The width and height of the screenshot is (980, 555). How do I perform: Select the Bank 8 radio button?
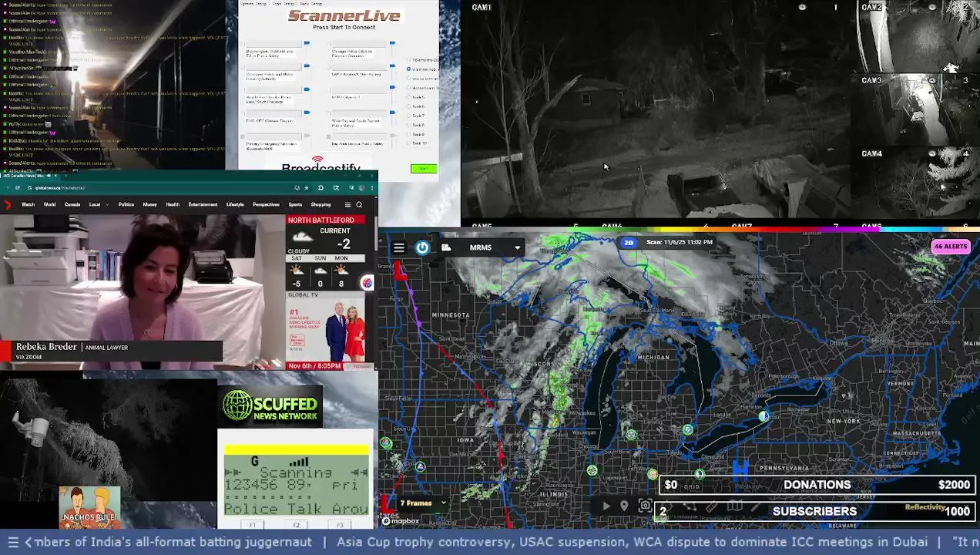pos(408,125)
